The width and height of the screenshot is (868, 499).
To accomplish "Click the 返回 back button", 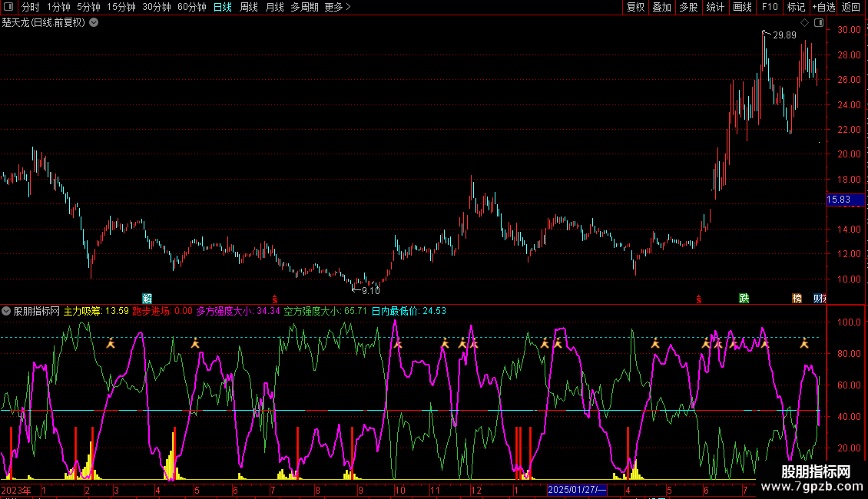I will tap(851, 7).
